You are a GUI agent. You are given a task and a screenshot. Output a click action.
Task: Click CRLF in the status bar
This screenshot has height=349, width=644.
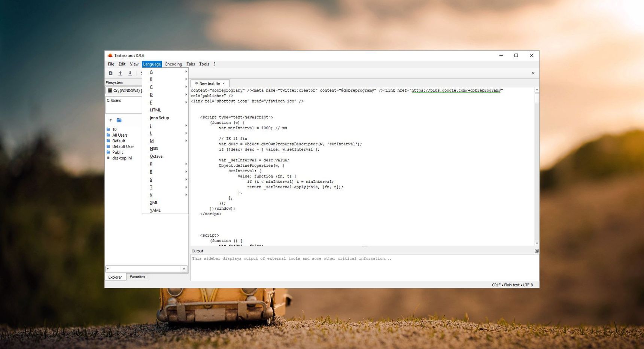pos(496,285)
